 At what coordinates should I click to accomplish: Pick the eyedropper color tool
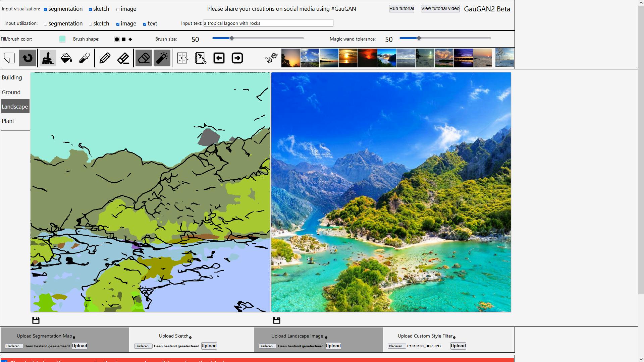pyautogui.click(x=84, y=58)
